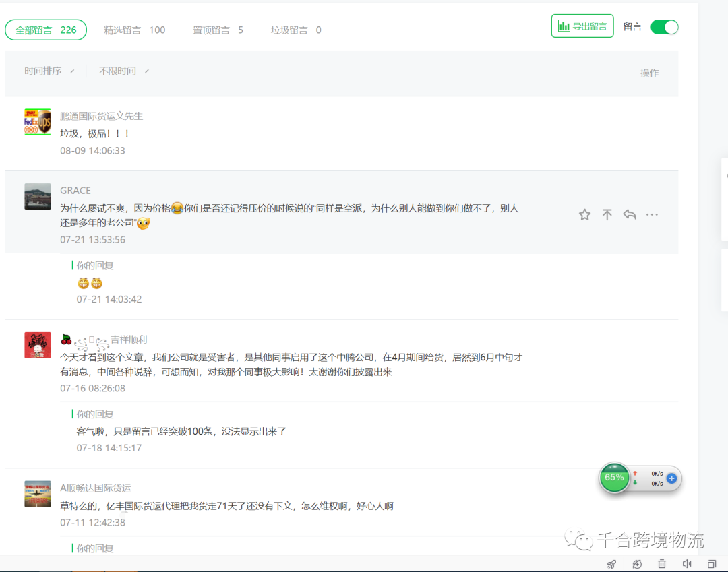Toggle the 留言 switch off
Viewport: 728px width, 572px height.
[x=665, y=27]
